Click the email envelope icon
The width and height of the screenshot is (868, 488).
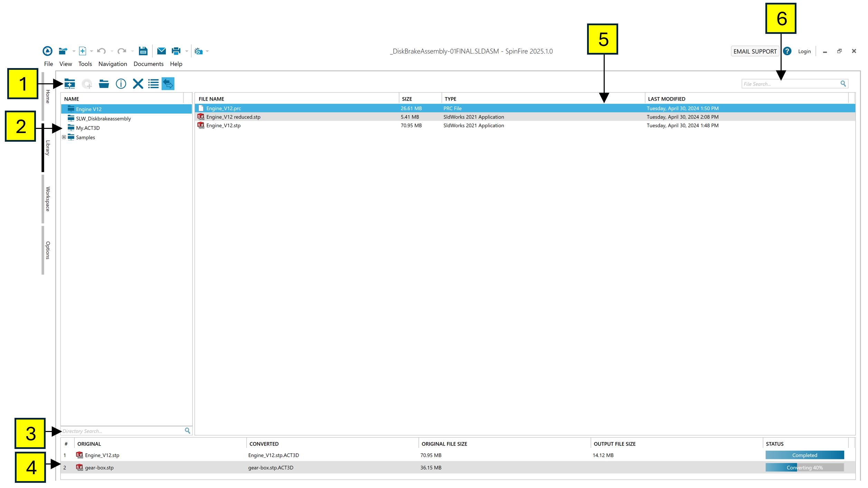tap(161, 51)
